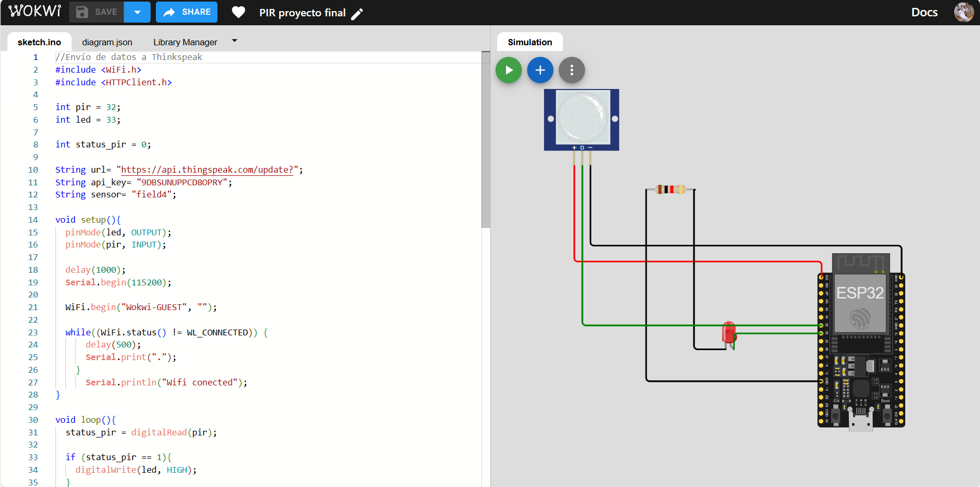The height and width of the screenshot is (487, 980).
Task: Select the green wire to the ESP32
Action: point(700,325)
